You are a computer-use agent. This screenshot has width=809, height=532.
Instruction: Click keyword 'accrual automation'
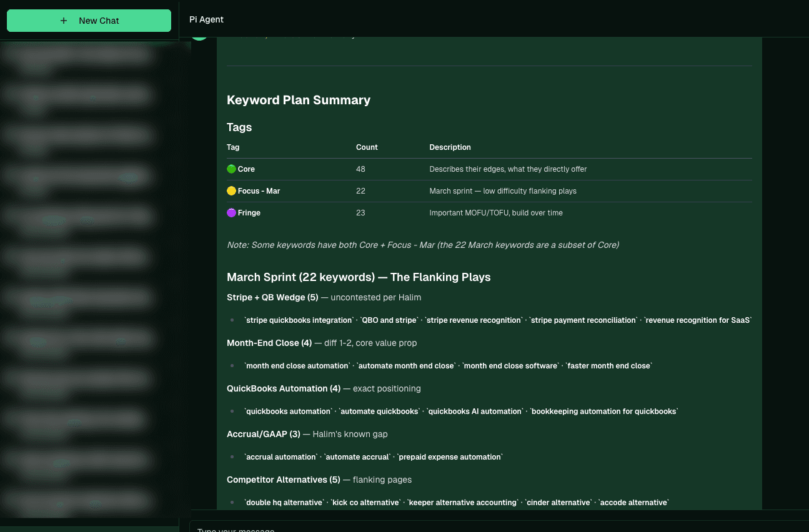281,457
